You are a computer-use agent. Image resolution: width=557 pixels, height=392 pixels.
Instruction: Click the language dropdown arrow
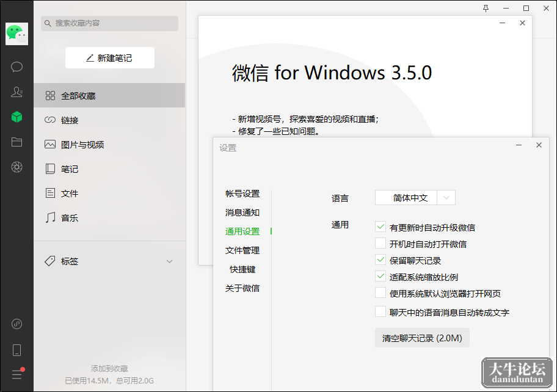click(x=446, y=198)
